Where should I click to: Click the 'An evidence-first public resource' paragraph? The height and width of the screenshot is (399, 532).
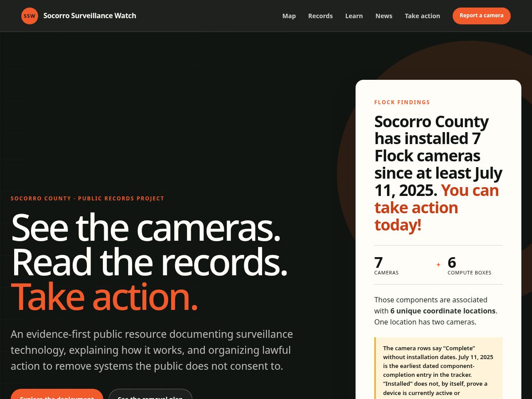click(x=152, y=350)
